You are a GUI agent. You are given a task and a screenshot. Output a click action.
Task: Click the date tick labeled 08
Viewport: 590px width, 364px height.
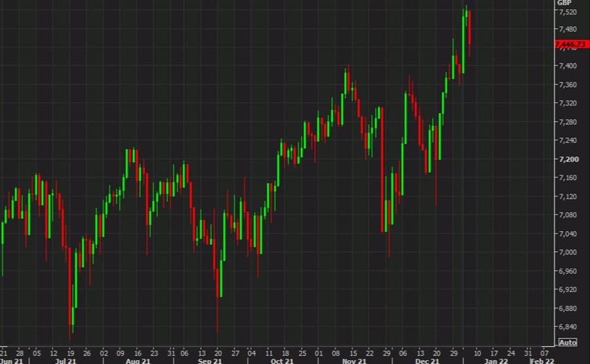pos(336,353)
